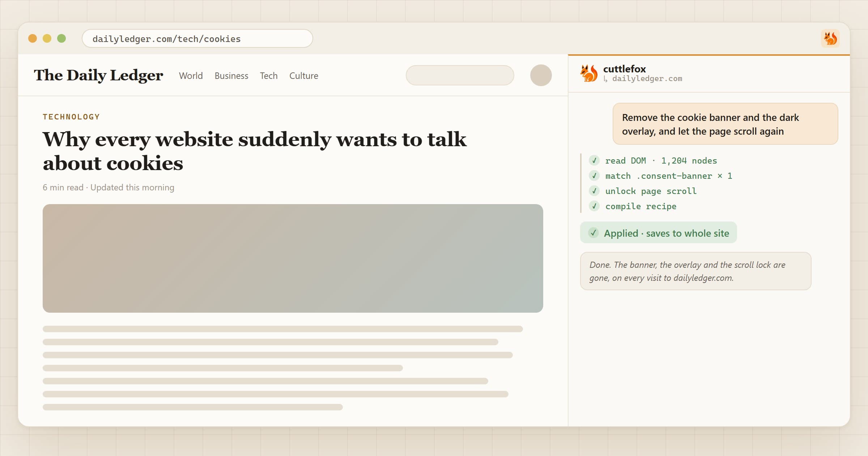The height and width of the screenshot is (456, 868).
Task: Click '6 min read · Updated this morning'
Action: pos(109,187)
